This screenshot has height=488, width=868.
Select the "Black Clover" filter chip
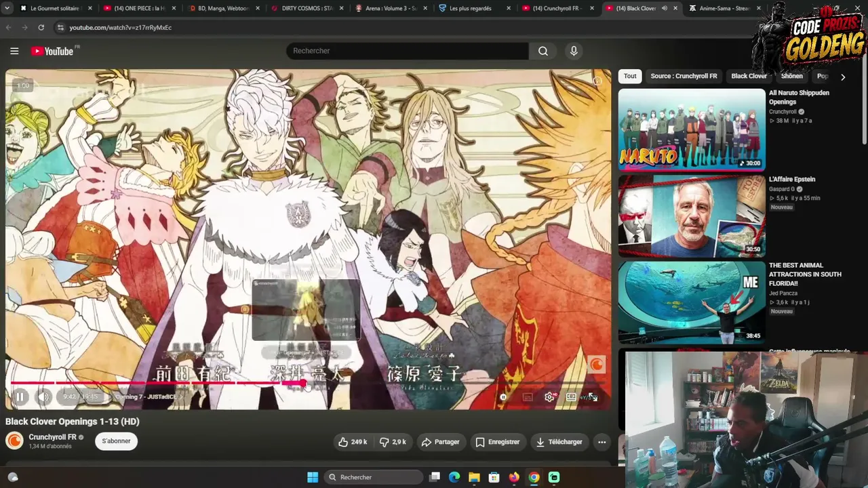(749, 76)
